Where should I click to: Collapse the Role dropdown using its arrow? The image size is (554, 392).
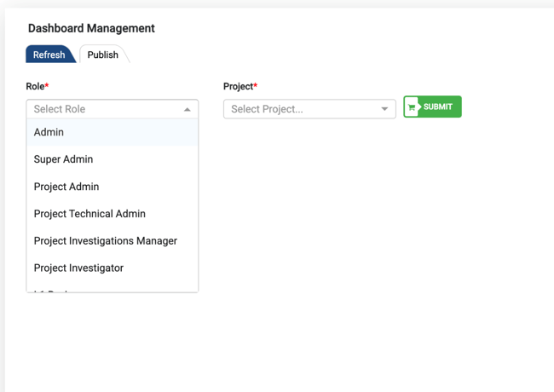pos(188,109)
